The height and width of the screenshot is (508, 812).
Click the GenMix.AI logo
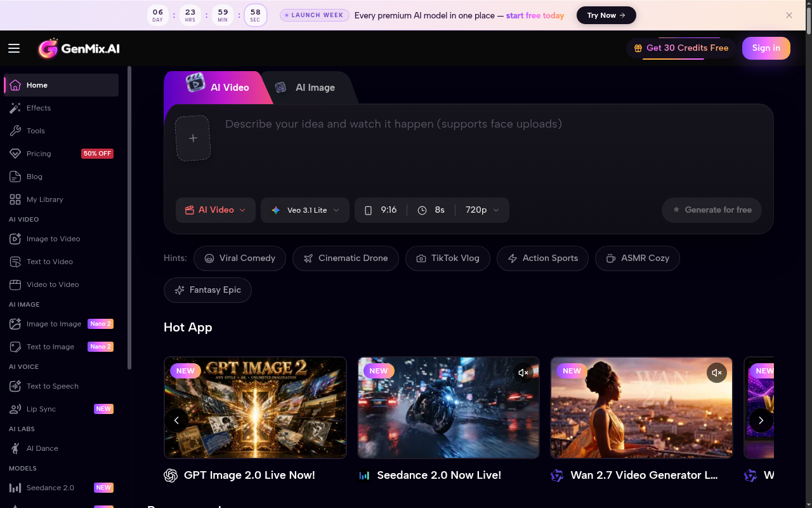tap(79, 48)
